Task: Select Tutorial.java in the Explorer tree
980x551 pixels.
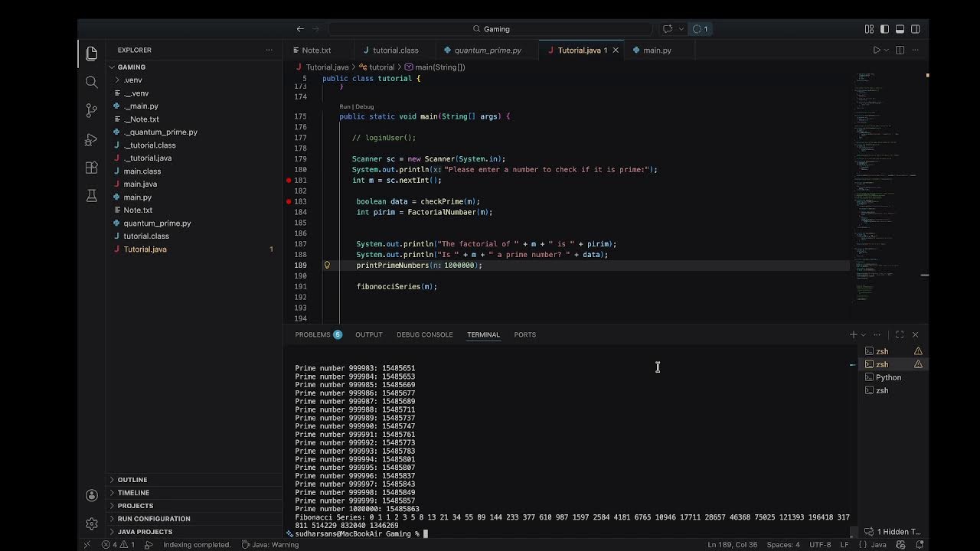Action: 195,249
